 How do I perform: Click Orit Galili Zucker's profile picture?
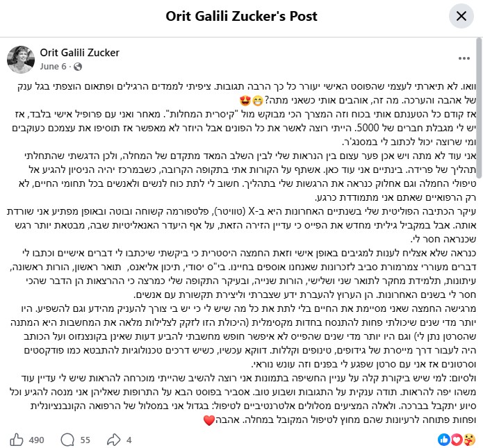[x=21, y=60]
